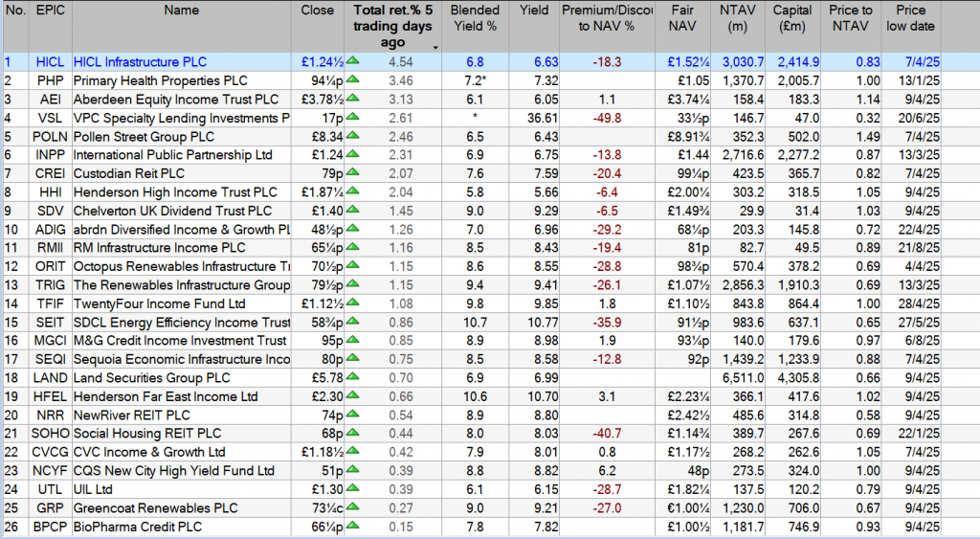The height and width of the screenshot is (539, 980).
Task: Select Pollen Street Group PLC
Action: click(144, 137)
